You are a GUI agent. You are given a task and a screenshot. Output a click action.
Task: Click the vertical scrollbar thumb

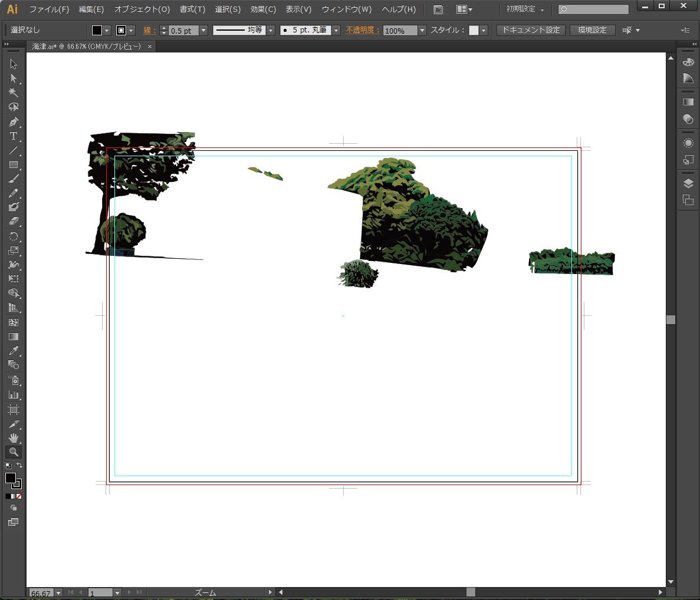[x=671, y=320]
